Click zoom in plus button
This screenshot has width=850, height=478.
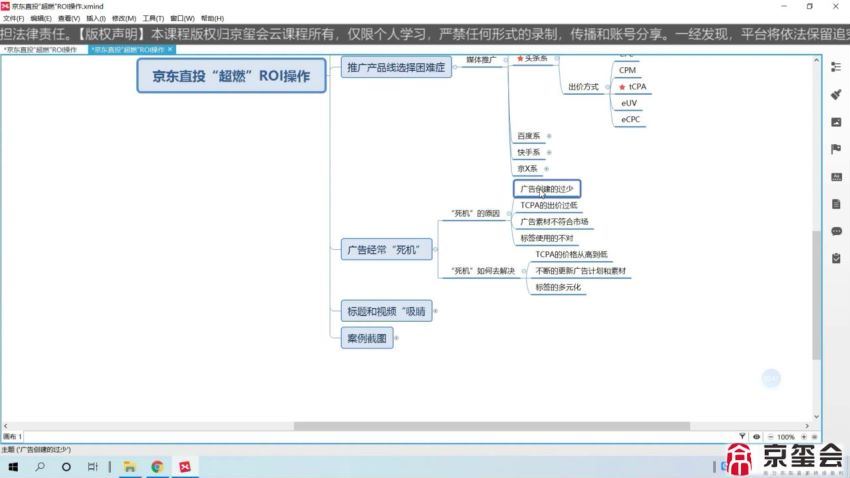[x=804, y=436]
